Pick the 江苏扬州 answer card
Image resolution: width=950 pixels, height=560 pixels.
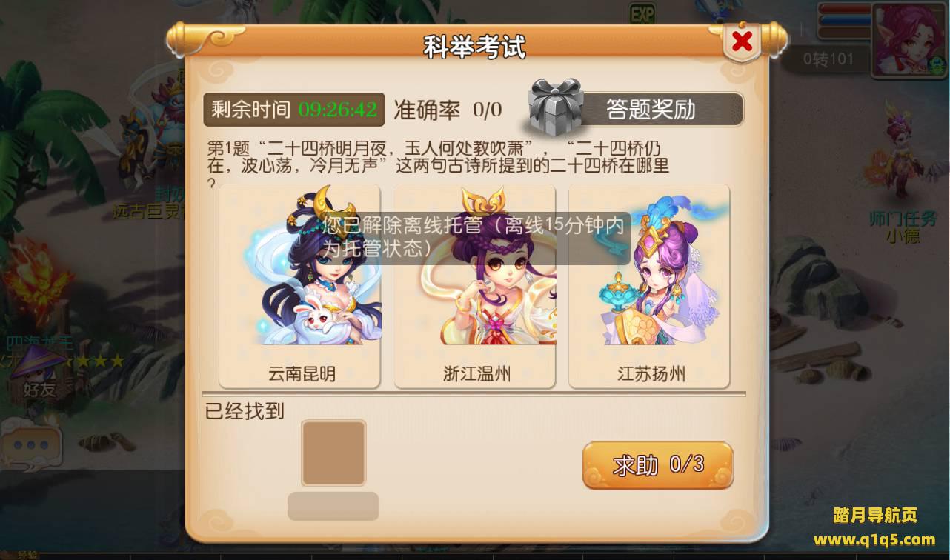pyautogui.click(x=649, y=286)
